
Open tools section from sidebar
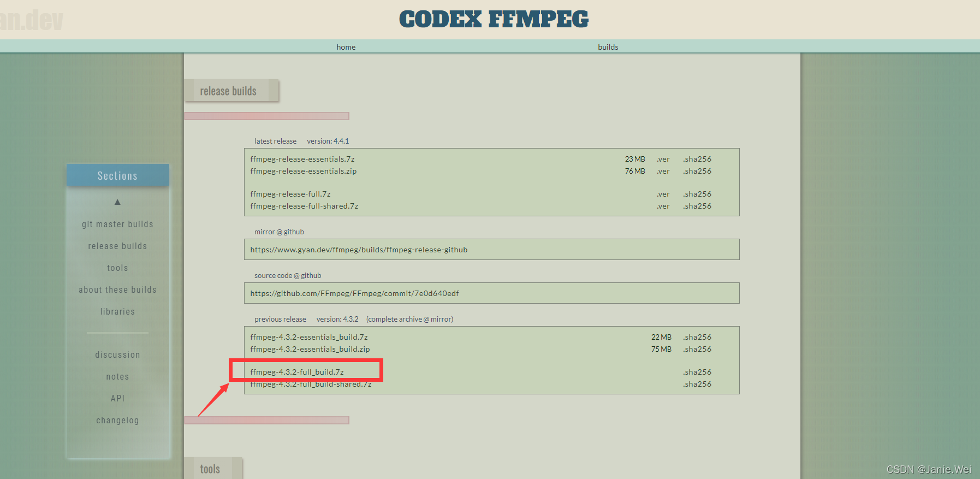tap(117, 268)
